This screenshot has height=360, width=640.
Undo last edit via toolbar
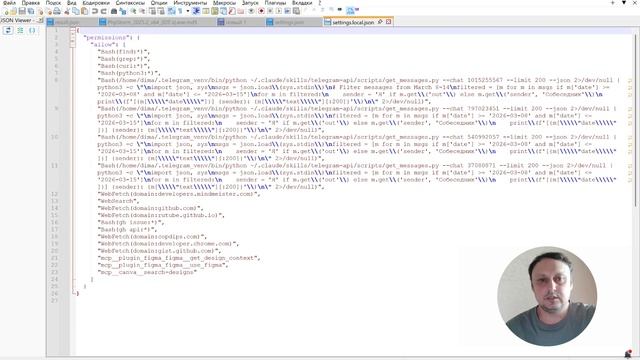coord(95,11)
